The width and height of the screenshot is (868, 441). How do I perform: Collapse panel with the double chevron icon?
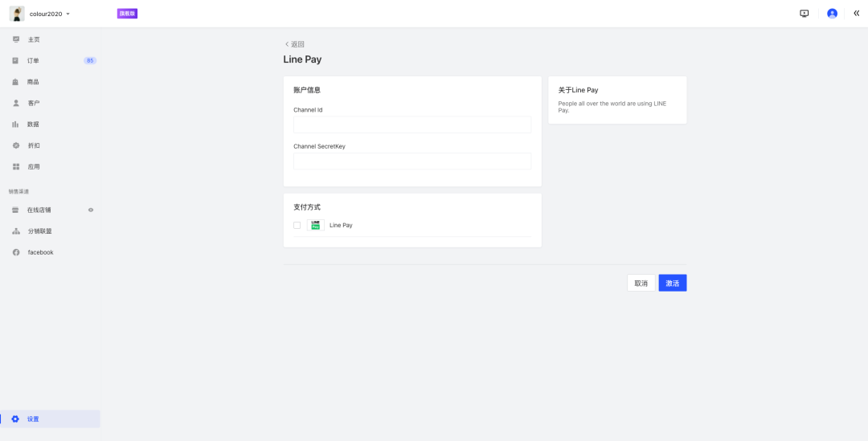point(857,14)
